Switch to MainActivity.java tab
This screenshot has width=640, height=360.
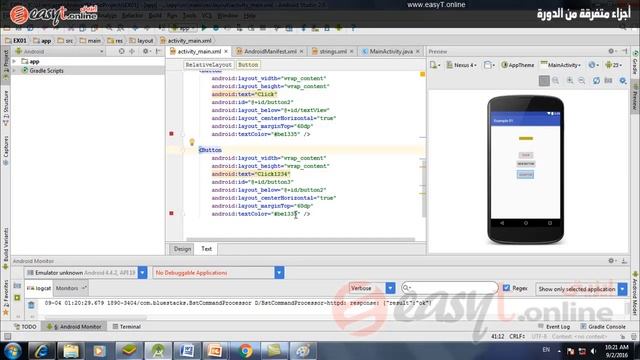coord(391,51)
